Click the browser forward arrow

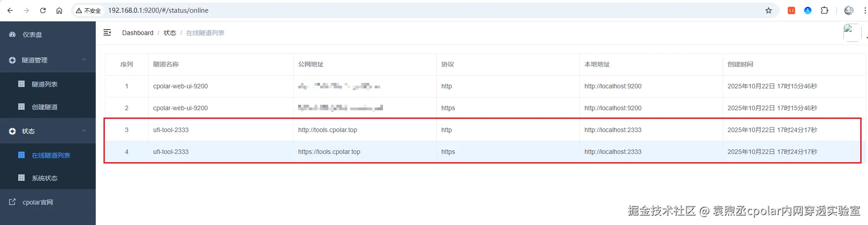[x=26, y=10]
